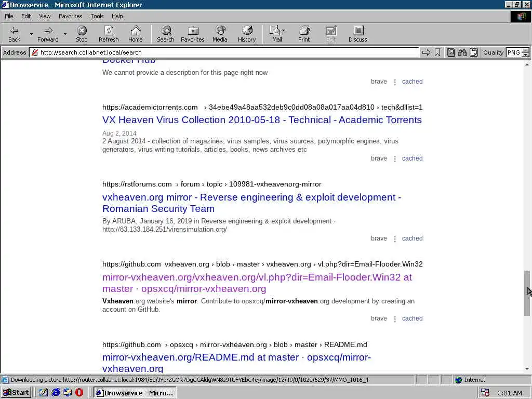
Task: Click the 3:01 AM taskbar clock
Action: pos(510,393)
